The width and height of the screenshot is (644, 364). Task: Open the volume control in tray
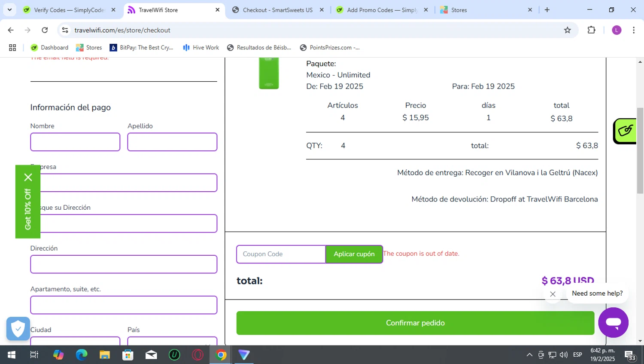pyautogui.click(x=564, y=355)
